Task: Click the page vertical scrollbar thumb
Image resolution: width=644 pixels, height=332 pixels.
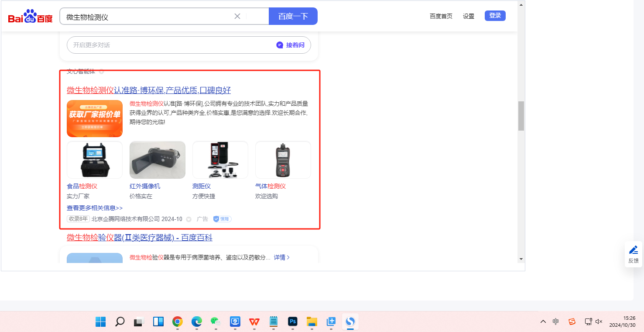Action: 521,116
